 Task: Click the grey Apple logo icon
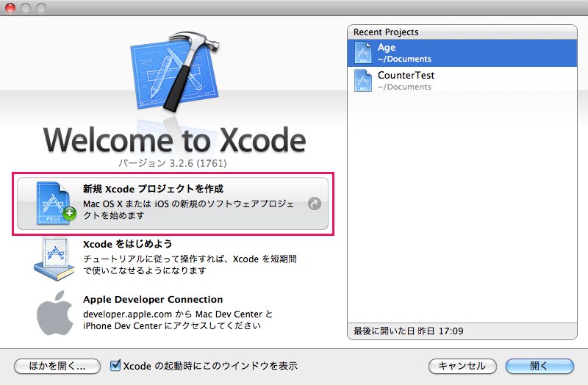(x=54, y=314)
